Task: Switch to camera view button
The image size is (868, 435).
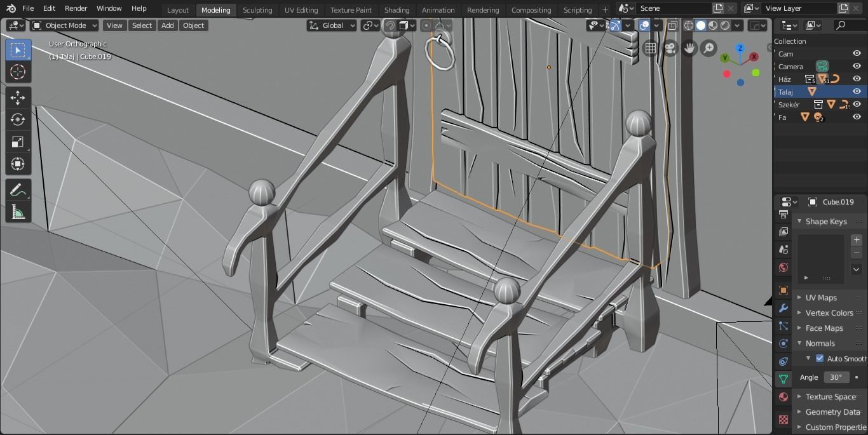Action: click(670, 48)
